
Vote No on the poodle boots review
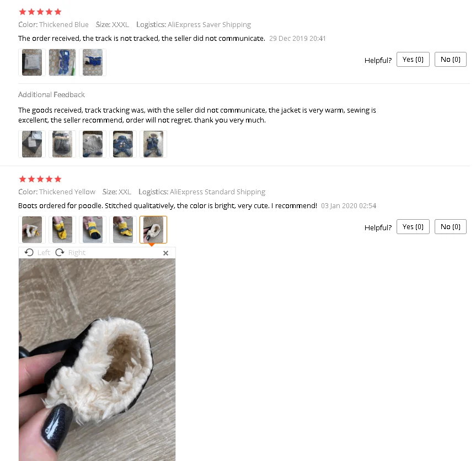pos(451,227)
